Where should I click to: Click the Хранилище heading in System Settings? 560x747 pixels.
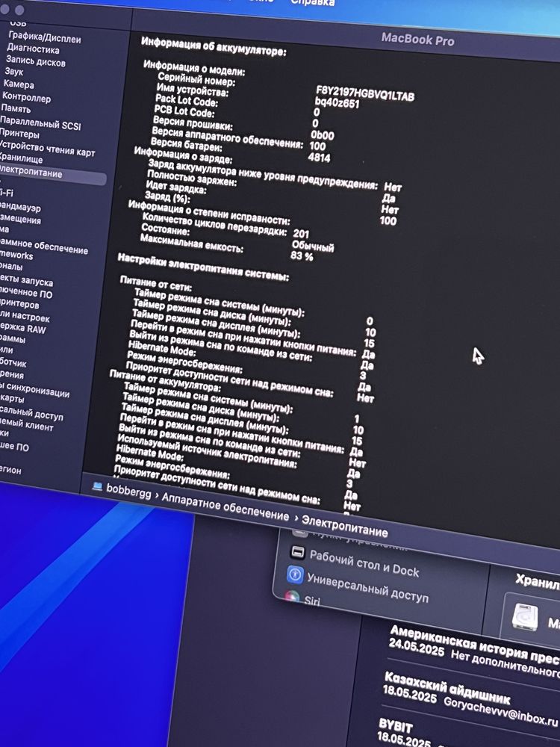pyautogui.click(x=538, y=582)
